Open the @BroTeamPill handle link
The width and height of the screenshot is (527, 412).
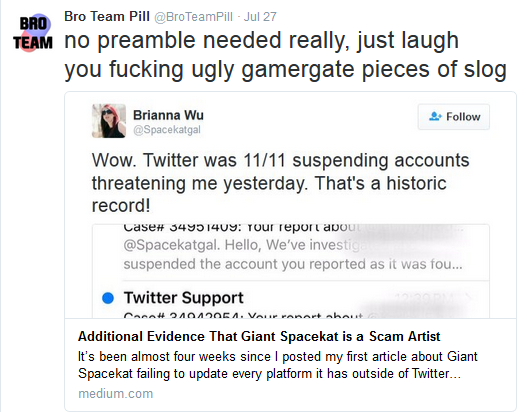[x=193, y=16]
